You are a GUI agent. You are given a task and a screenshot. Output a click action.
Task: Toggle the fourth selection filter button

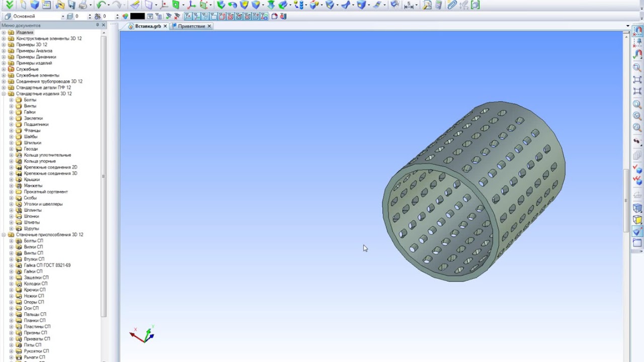(x=213, y=16)
